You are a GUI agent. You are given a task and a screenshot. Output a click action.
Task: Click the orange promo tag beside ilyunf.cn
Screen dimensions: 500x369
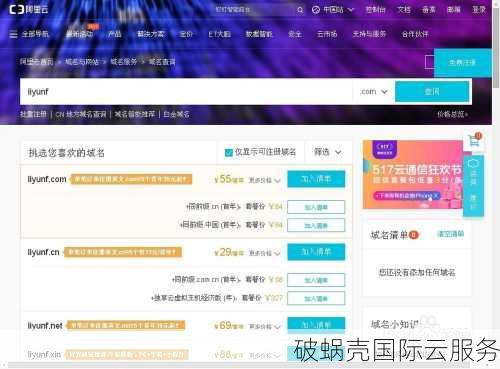(x=123, y=252)
